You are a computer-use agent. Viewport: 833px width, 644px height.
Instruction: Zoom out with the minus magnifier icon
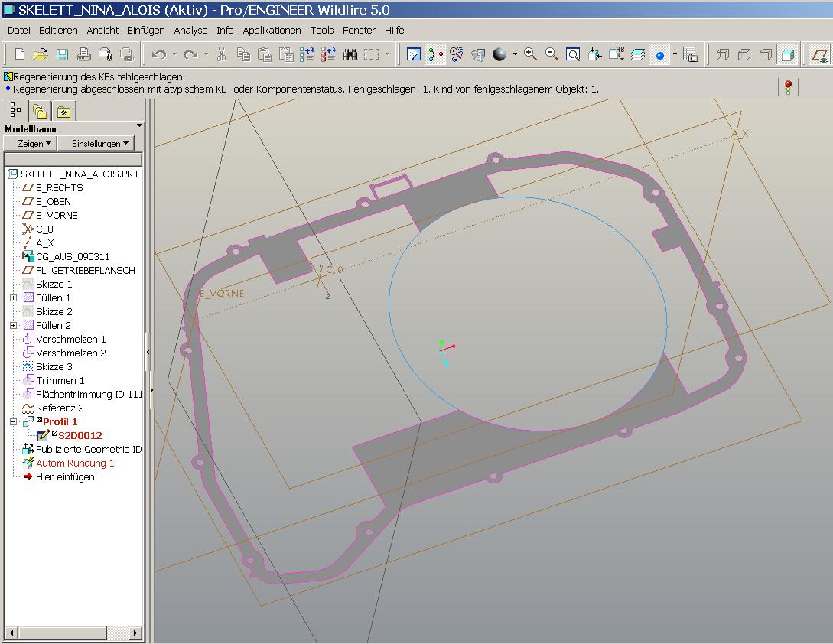(552, 54)
